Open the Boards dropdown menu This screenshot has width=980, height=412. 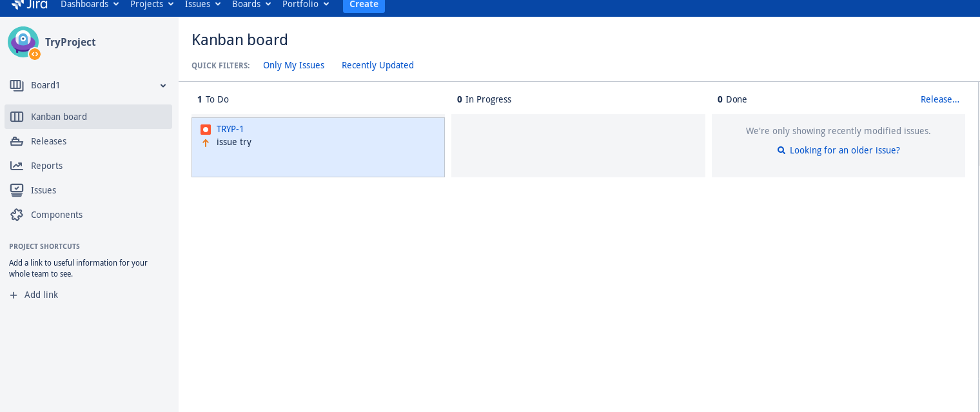click(x=251, y=4)
